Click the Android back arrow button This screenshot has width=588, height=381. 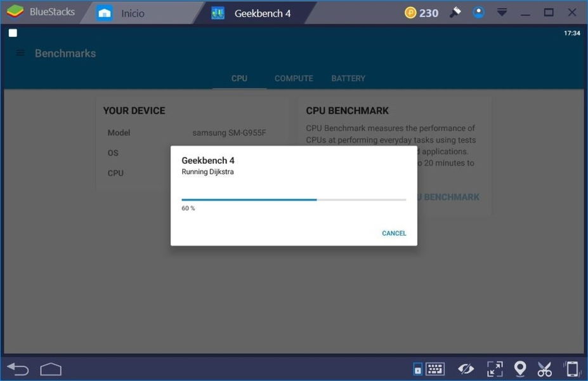pyautogui.click(x=18, y=369)
